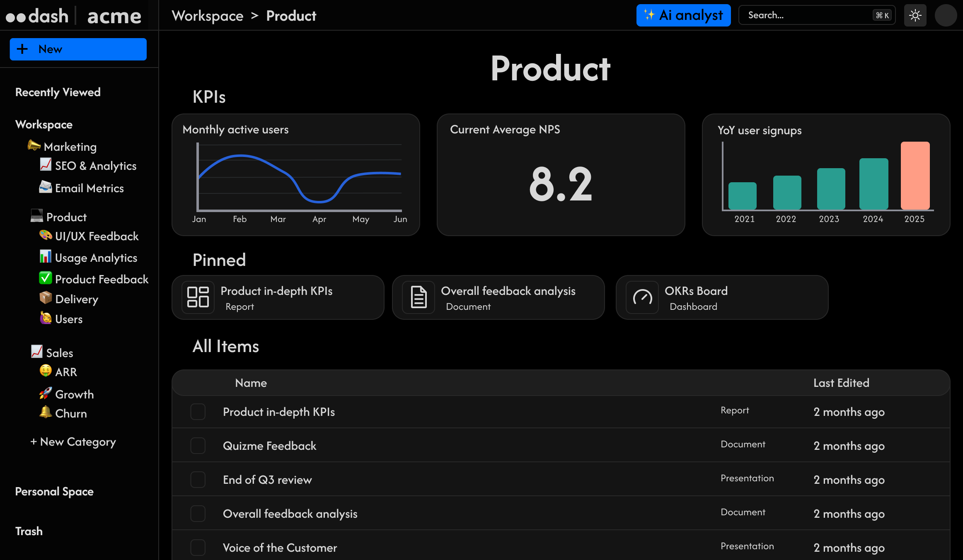
Task: Click the gauge icon on OKRs Board
Action: (642, 297)
